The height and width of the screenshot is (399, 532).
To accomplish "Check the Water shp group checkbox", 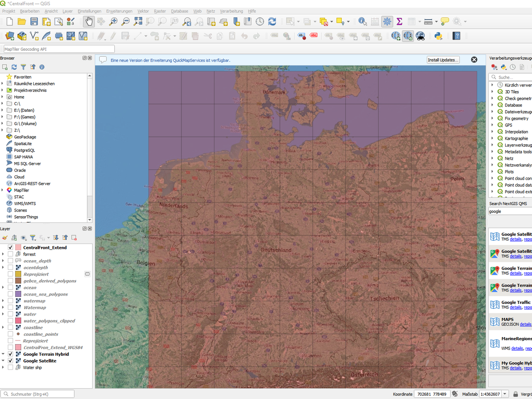I will pos(10,367).
